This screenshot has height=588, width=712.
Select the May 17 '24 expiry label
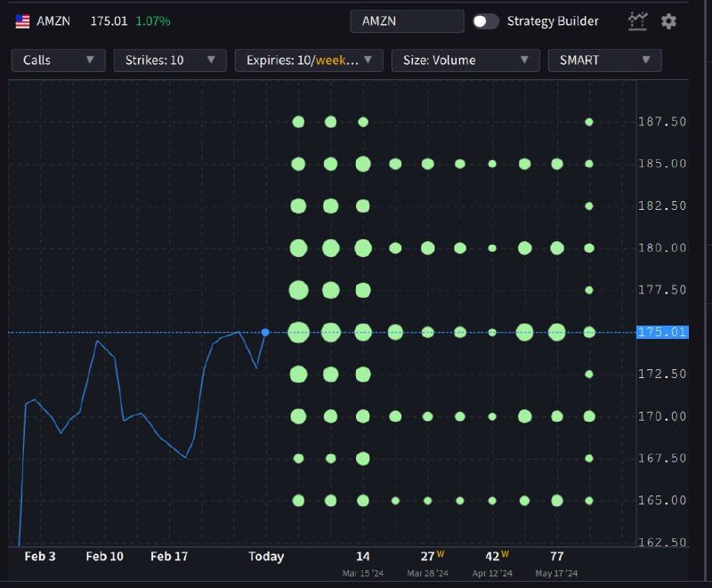pyautogui.click(x=557, y=574)
